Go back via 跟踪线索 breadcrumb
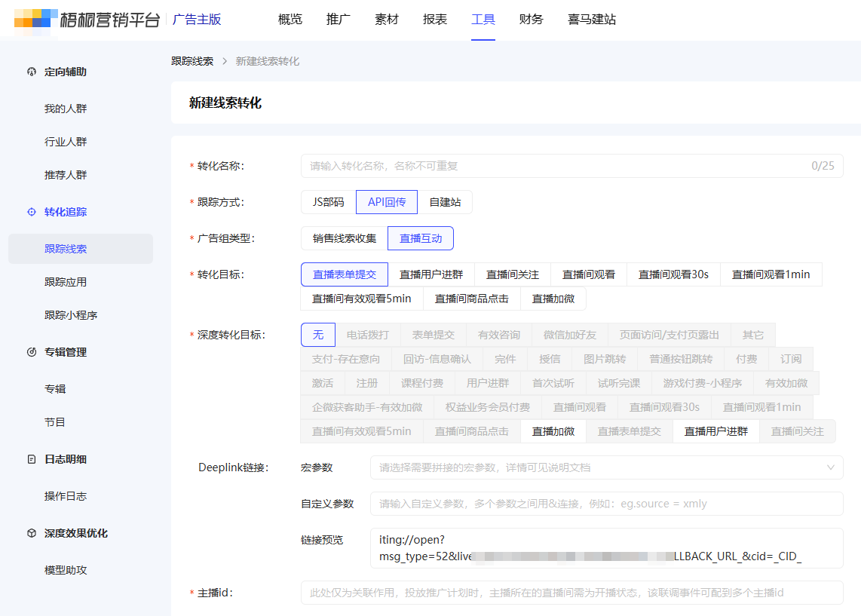The image size is (861, 616). click(192, 61)
